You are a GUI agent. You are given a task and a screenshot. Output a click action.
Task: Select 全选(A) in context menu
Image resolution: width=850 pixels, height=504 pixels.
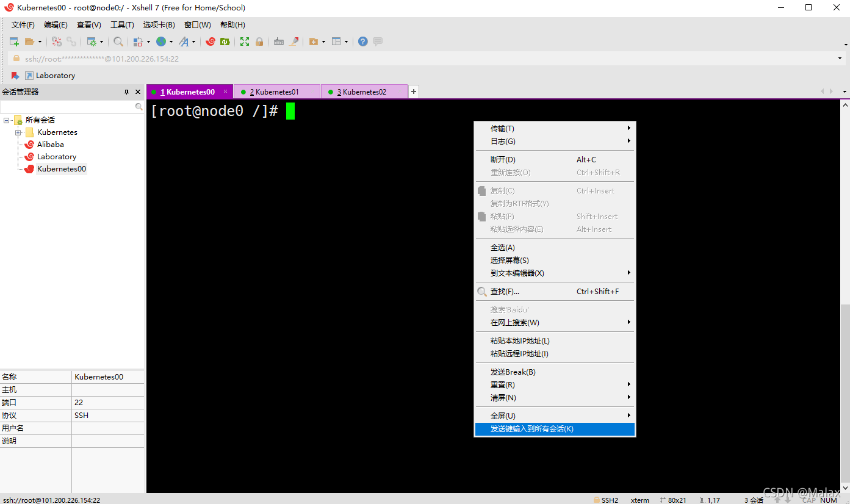point(555,248)
